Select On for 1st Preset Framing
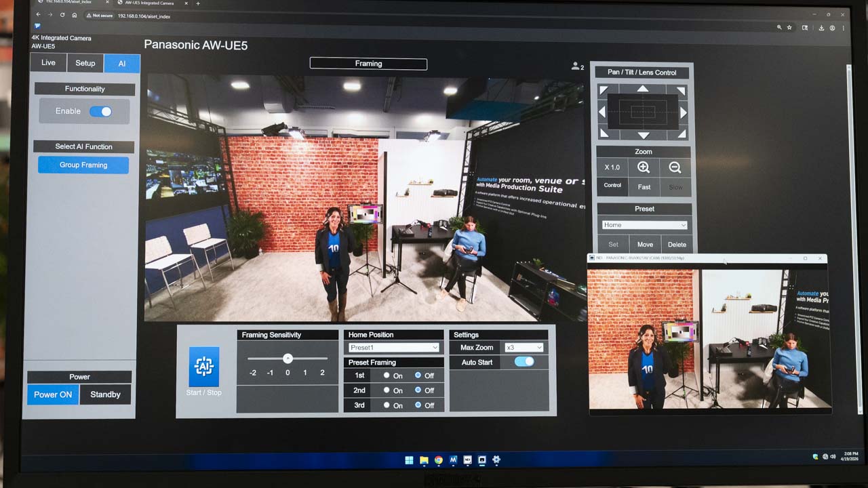The width and height of the screenshot is (868, 488). [387, 375]
